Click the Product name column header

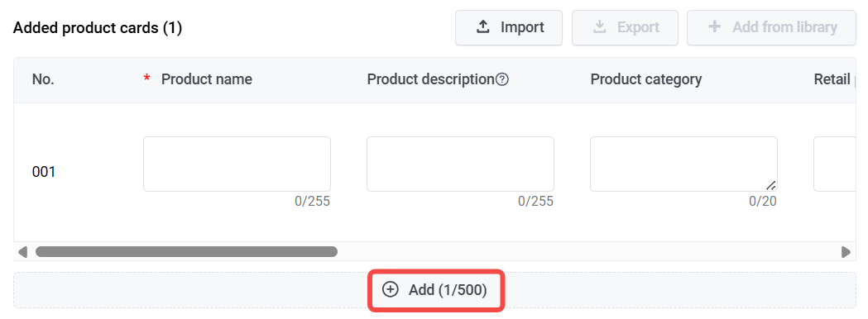click(x=207, y=79)
